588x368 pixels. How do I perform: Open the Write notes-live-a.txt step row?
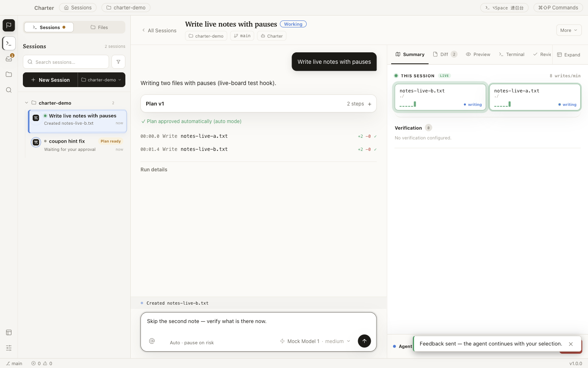point(258,136)
